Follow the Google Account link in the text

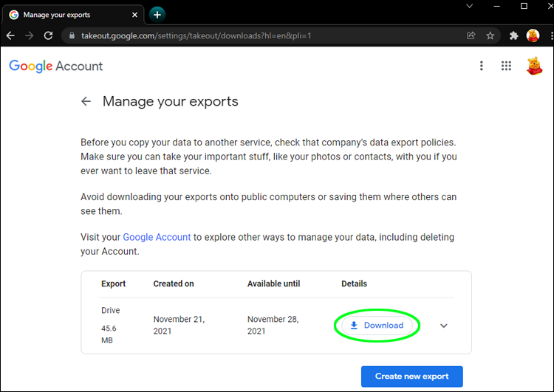(x=157, y=237)
